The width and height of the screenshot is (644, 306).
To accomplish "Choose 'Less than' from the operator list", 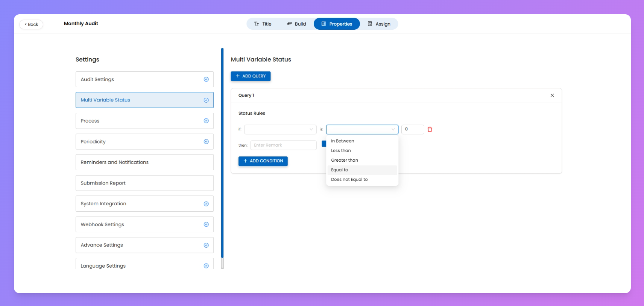I will 362,151.
